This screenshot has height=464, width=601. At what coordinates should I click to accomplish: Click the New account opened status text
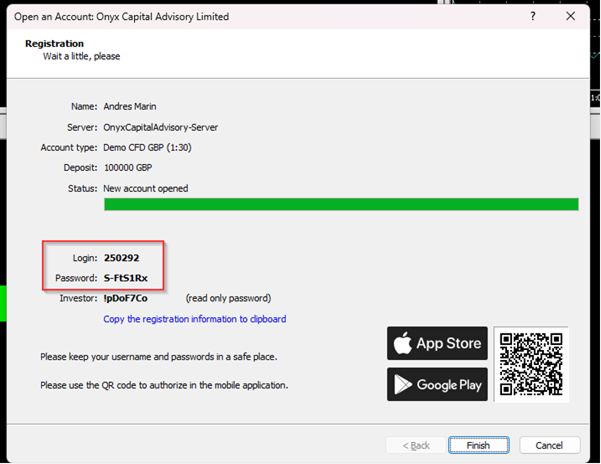pyautogui.click(x=146, y=188)
